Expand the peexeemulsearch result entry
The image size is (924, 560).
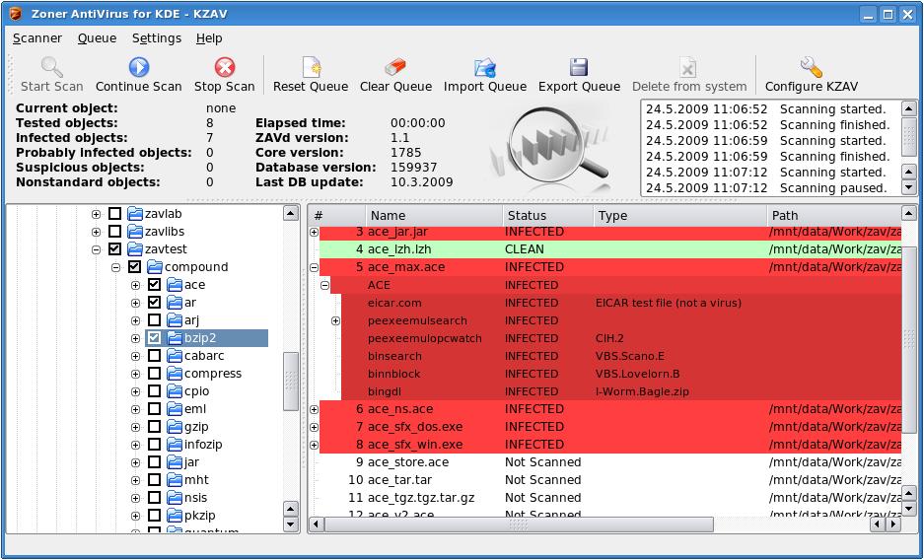click(335, 321)
